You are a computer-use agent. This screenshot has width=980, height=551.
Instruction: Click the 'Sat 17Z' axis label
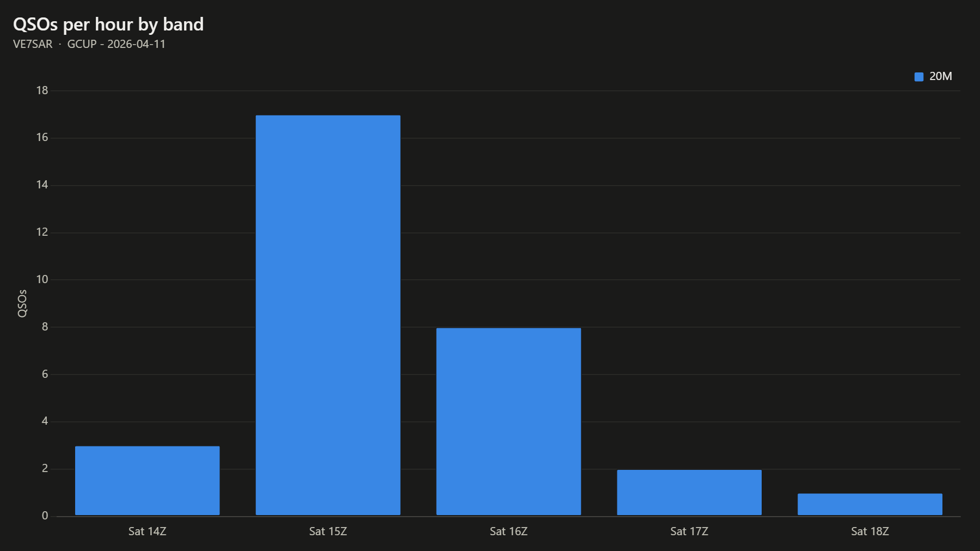pyautogui.click(x=689, y=531)
